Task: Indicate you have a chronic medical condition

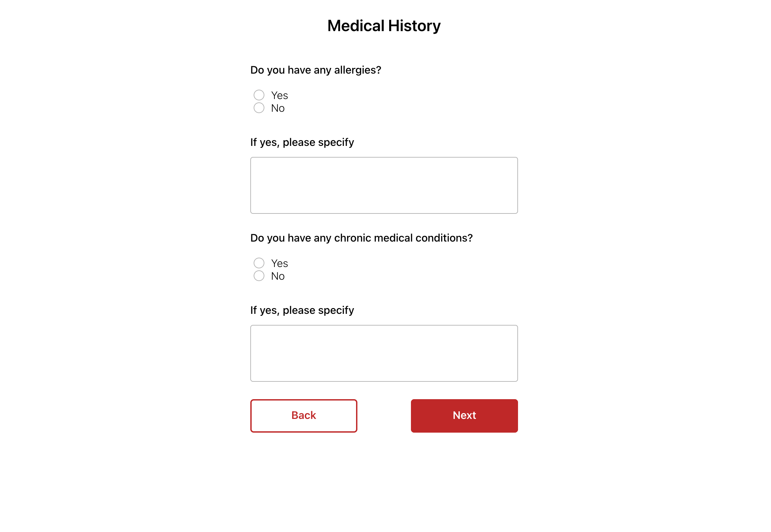Action: tap(259, 263)
